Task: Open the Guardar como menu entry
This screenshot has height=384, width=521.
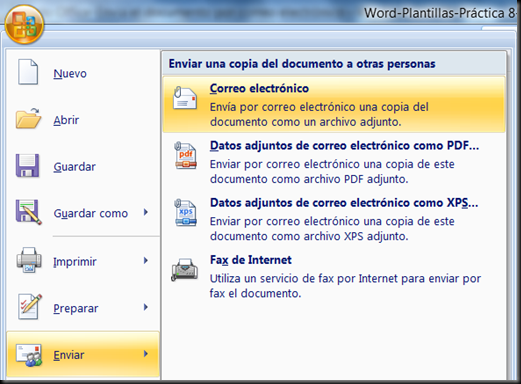Action: pyautogui.click(x=83, y=213)
